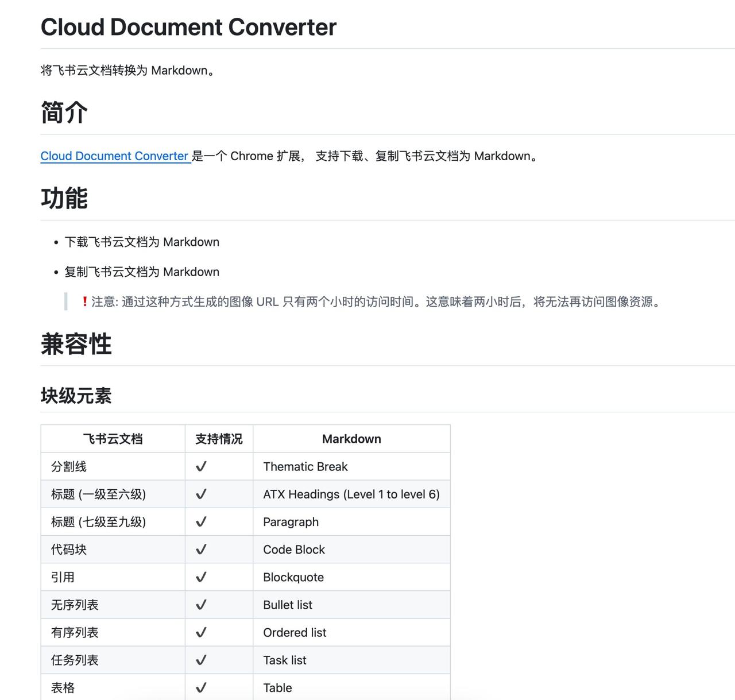
Task: Click the Code Block cell
Action: click(x=351, y=549)
